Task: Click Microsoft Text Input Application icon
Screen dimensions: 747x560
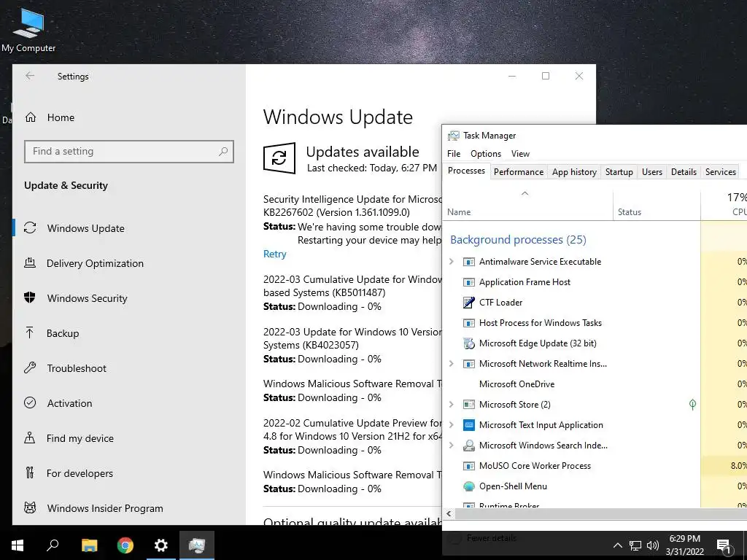Action: pyautogui.click(x=469, y=425)
